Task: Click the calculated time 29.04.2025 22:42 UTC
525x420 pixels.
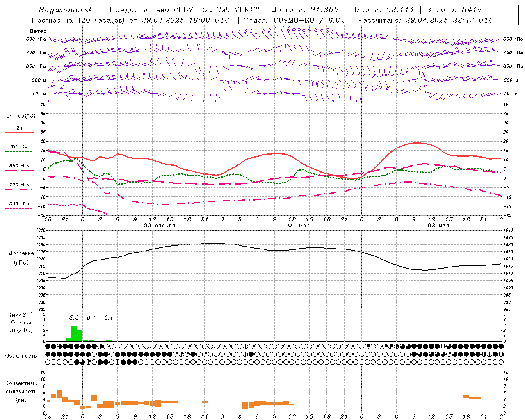Action: (450, 20)
